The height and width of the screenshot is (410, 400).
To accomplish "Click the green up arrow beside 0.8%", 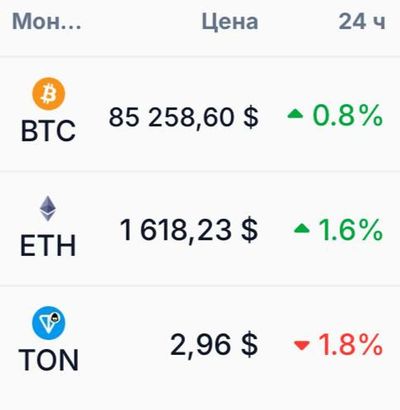I will [x=295, y=114].
